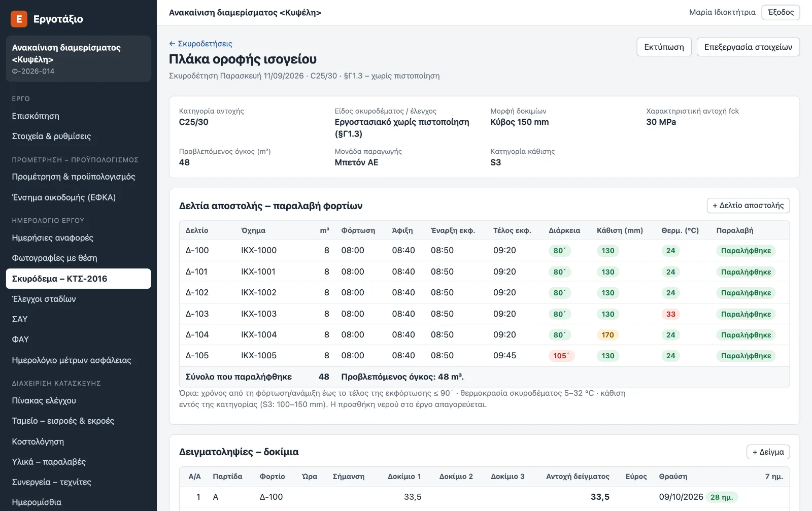Open Στοιχεία & ρυθμίσεις menu item
812x511 pixels.
[x=78, y=137]
